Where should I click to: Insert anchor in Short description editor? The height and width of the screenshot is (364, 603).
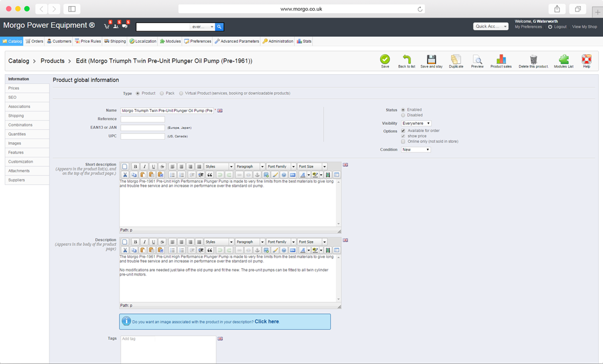click(x=257, y=175)
